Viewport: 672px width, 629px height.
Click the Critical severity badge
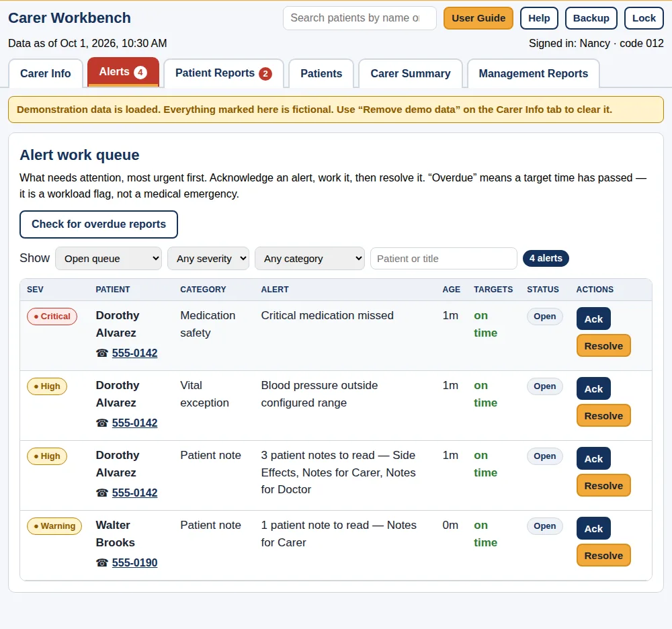coord(52,317)
